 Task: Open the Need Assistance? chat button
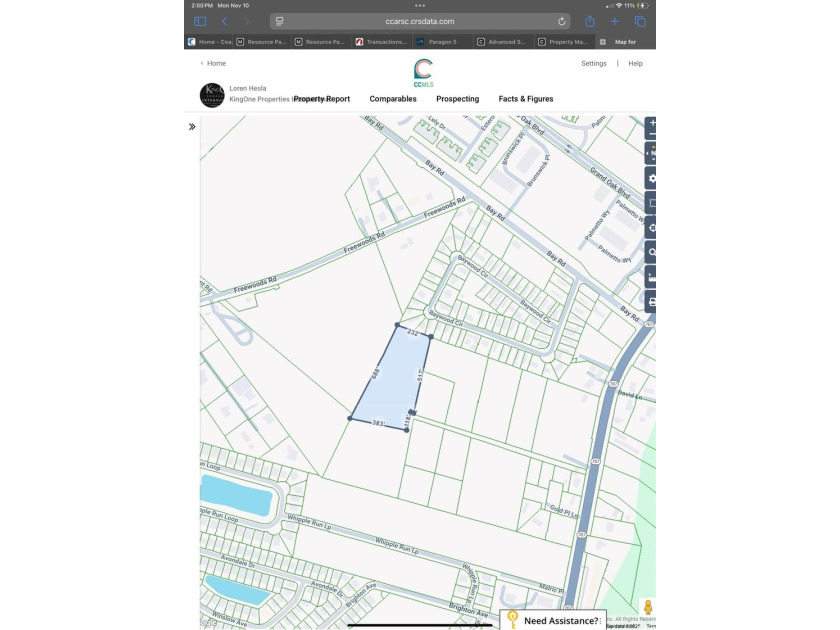[553, 620]
